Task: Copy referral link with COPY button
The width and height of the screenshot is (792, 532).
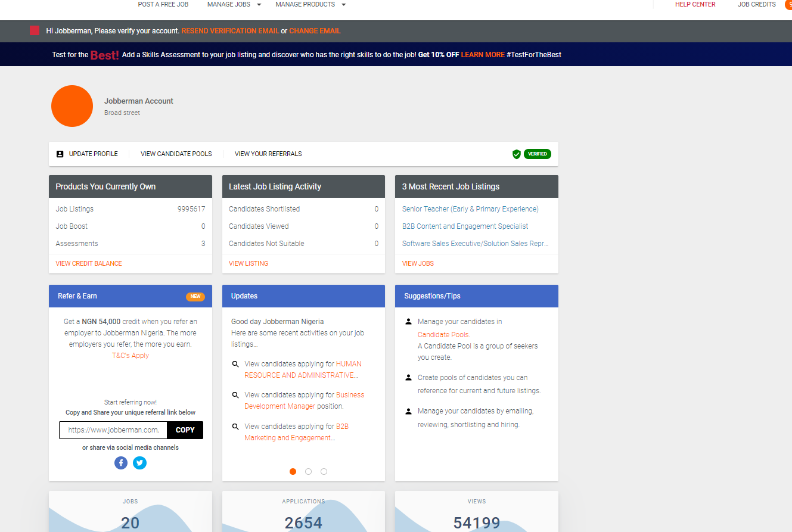Action: (x=185, y=430)
